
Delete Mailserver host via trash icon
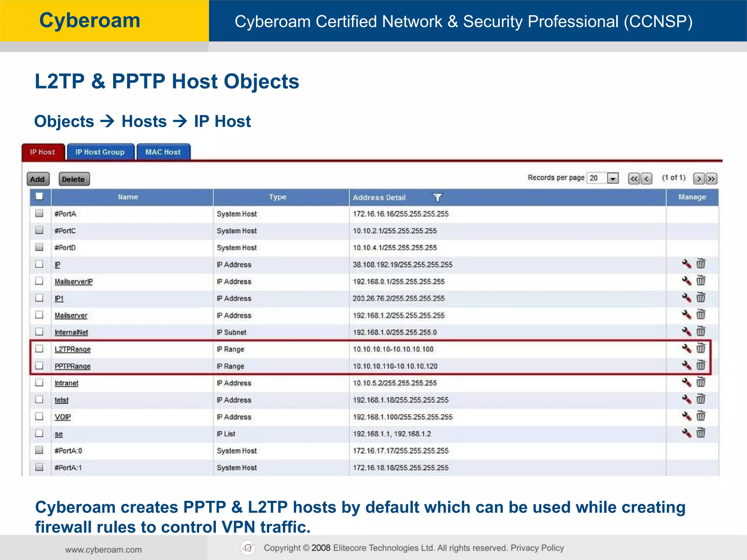pos(701,314)
